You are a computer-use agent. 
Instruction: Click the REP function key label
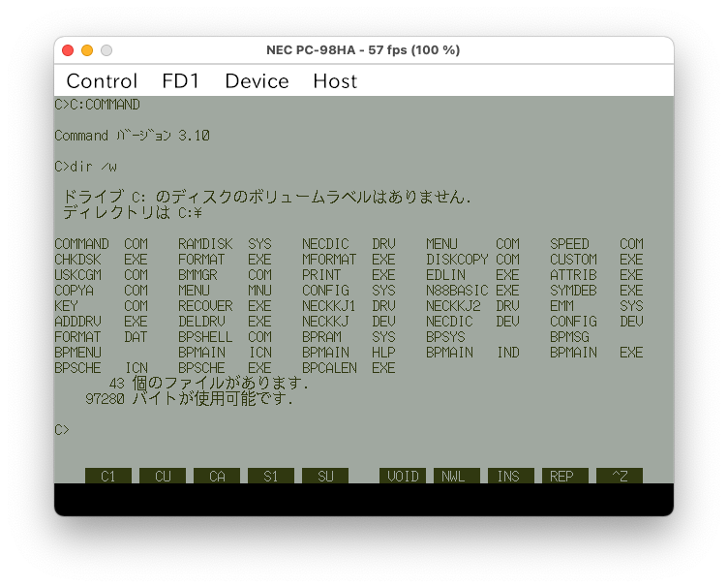[565, 476]
